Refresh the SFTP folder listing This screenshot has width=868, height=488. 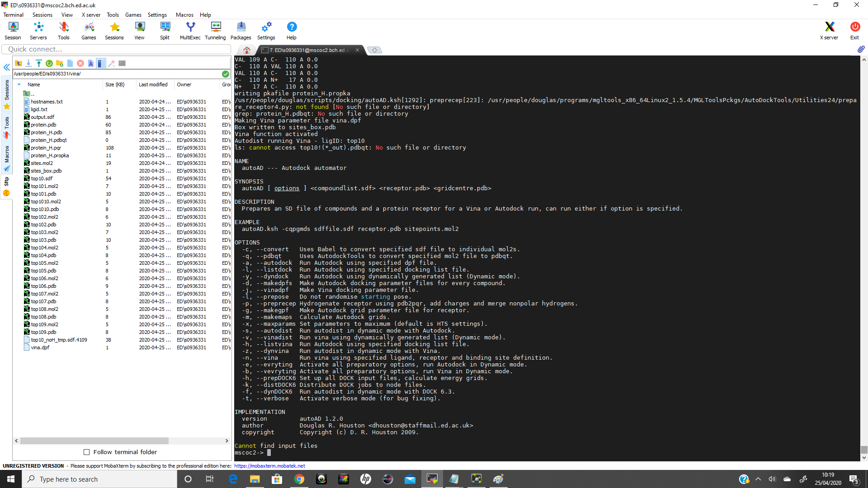tap(49, 63)
